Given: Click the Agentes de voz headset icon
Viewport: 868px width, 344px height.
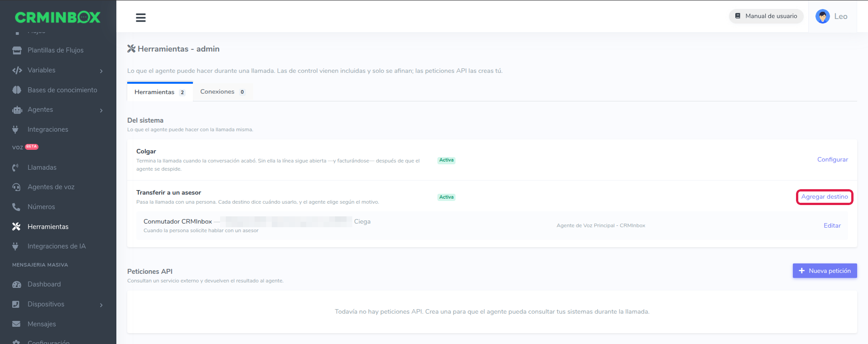Looking at the screenshot, I should click(x=16, y=187).
